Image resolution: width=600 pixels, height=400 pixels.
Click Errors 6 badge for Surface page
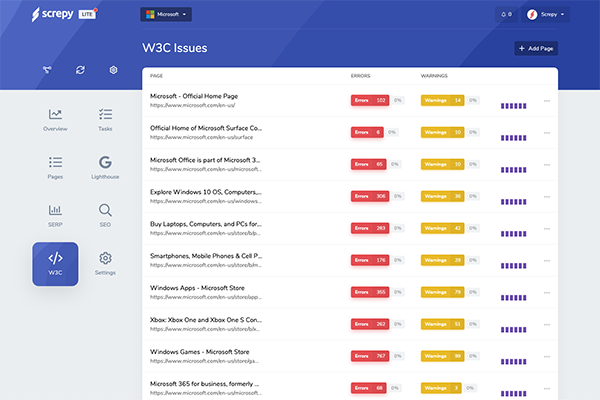pyautogui.click(x=367, y=132)
